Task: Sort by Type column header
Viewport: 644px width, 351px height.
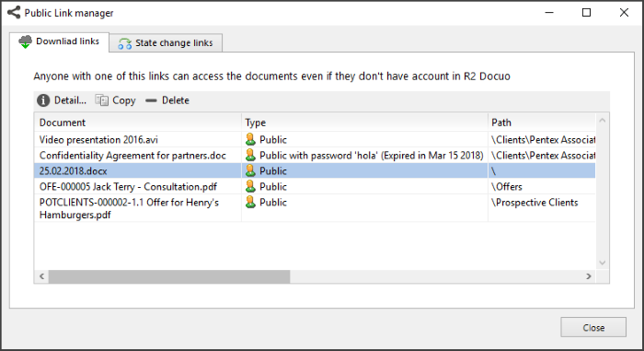Action: pos(364,123)
